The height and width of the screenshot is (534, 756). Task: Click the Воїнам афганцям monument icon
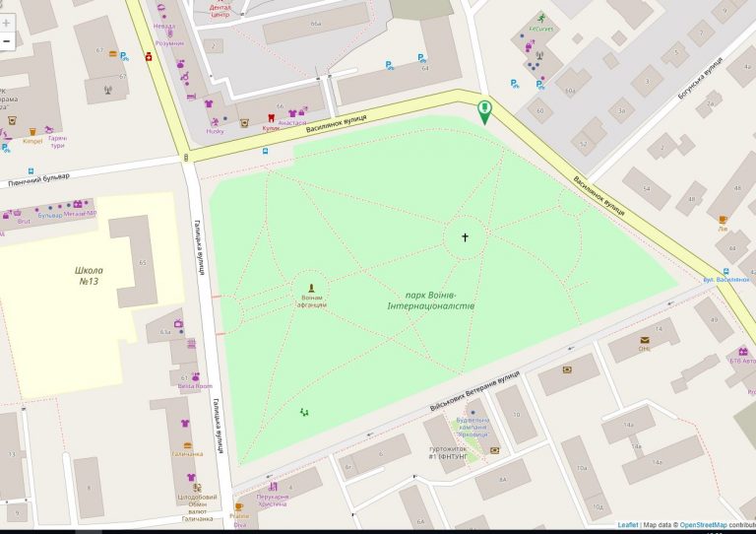pos(312,287)
